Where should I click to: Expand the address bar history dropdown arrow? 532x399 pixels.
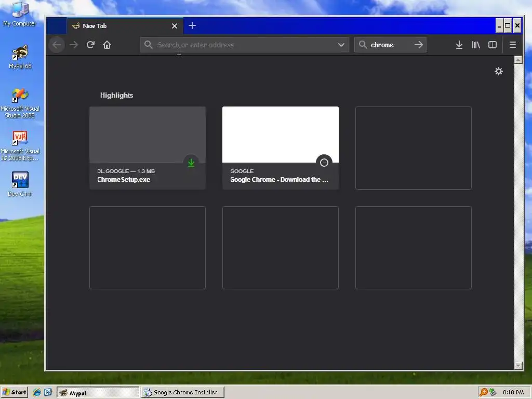[341, 45]
